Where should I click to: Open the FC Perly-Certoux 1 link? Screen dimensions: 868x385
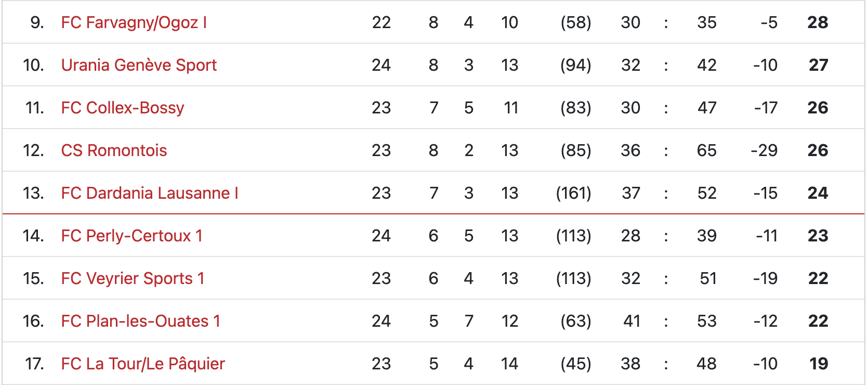tap(131, 236)
